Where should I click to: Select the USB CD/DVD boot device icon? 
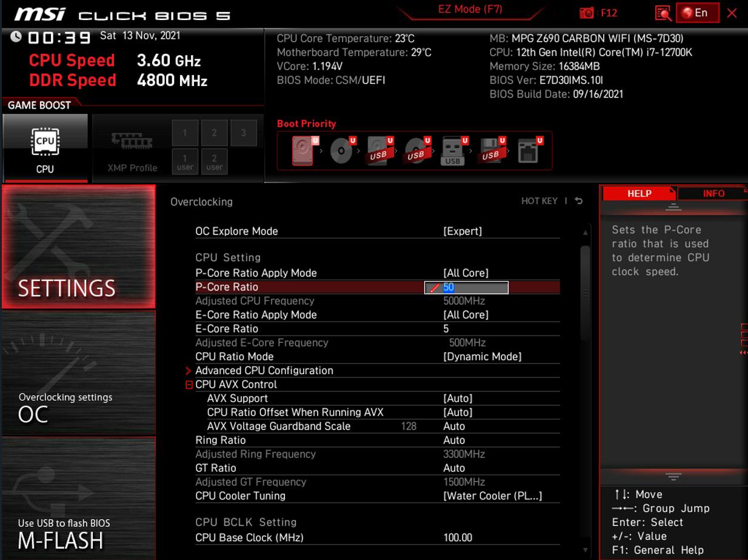tap(416, 150)
